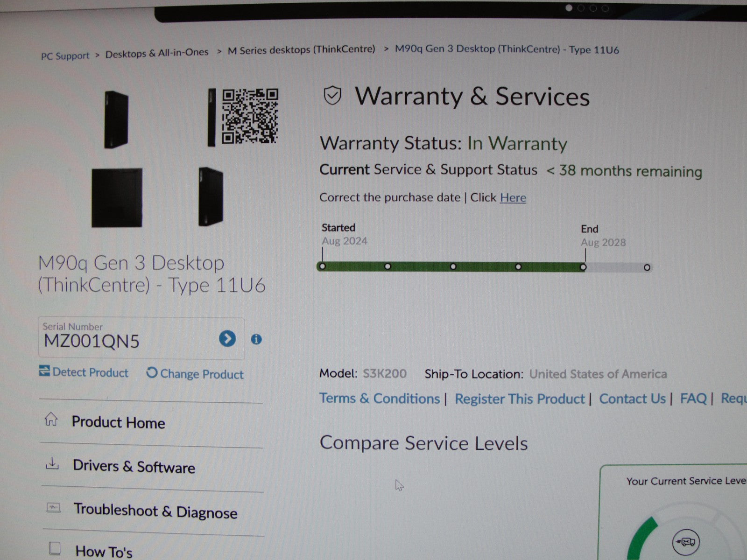Click Here to correct purchase date
747x560 pixels.
[513, 198]
